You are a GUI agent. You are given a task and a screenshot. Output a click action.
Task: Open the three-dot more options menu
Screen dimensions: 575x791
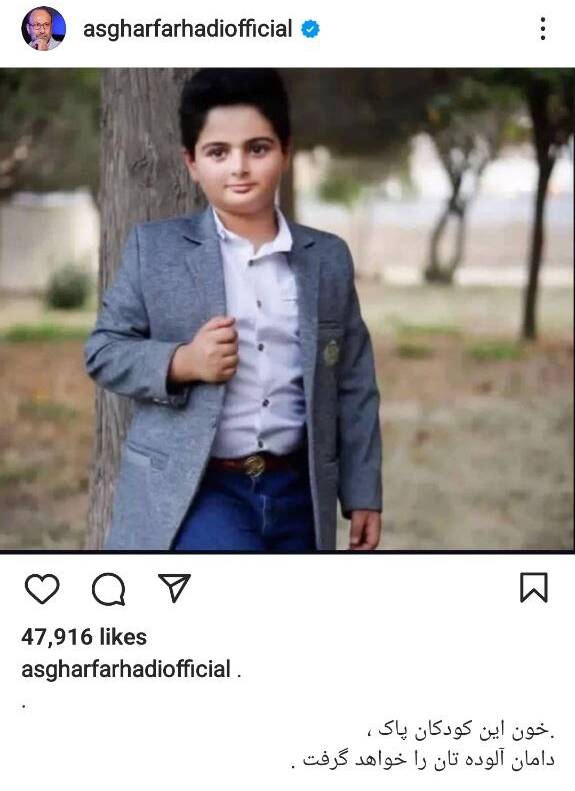(x=543, y=29)
